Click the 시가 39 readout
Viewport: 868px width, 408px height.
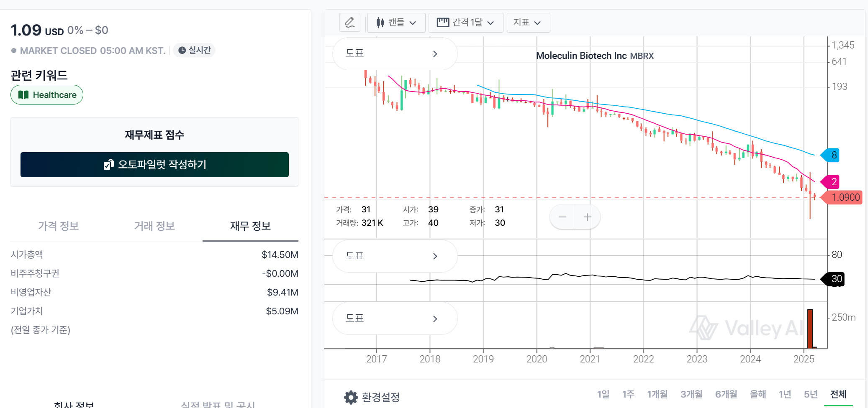421,209
